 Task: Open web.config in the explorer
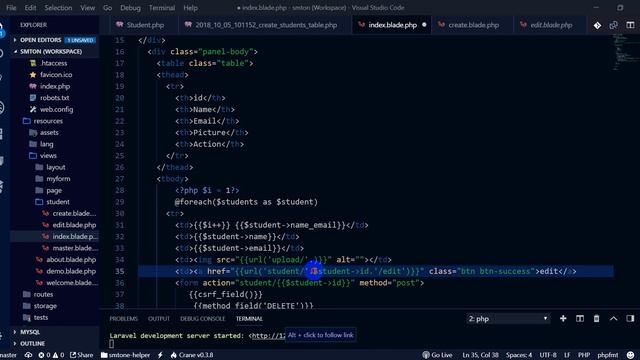coord(56,109)
